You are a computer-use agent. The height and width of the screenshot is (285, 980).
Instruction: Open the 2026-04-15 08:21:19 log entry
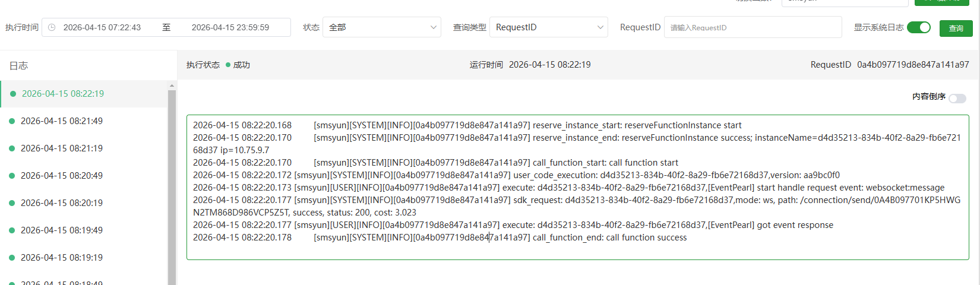coord(62,148)
